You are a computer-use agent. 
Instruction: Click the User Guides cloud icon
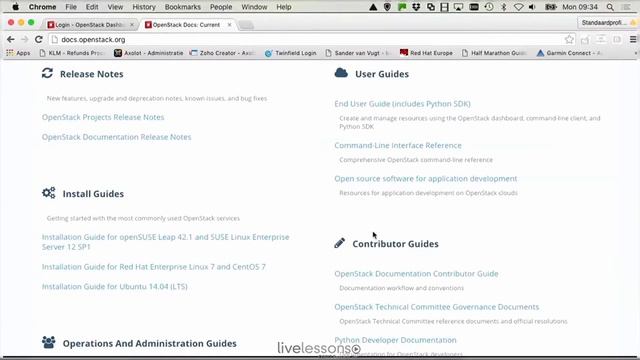coord(341,73)
